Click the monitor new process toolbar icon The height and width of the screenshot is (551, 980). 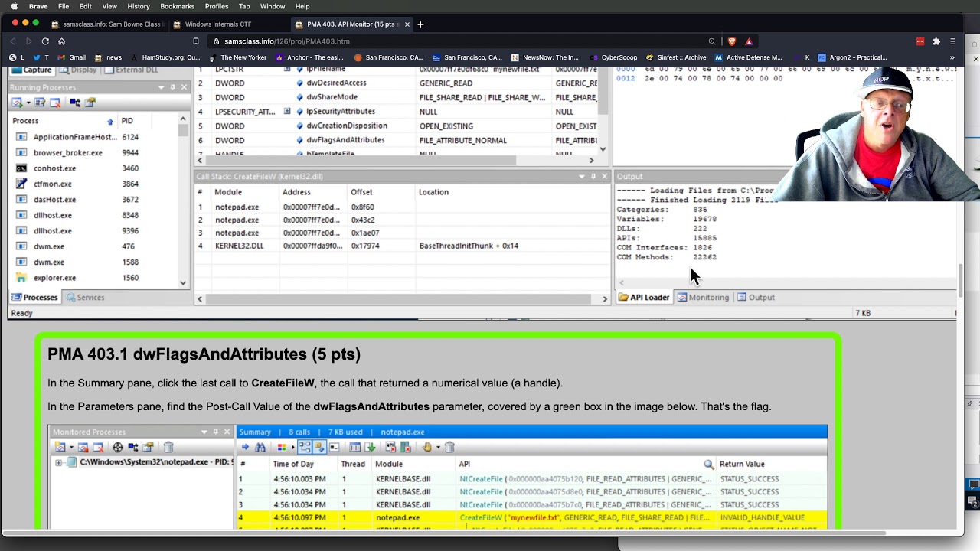point(17,102)
